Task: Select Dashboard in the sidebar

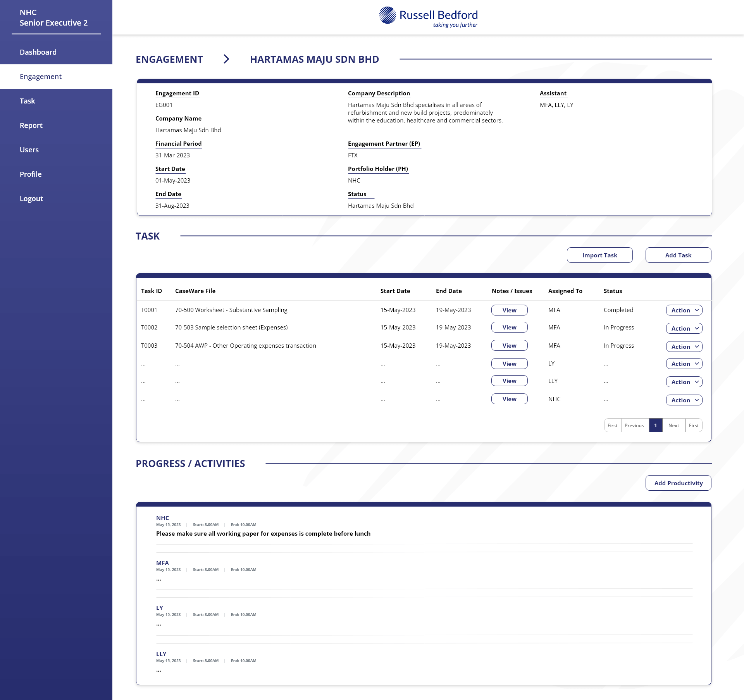Action: [38, 52]
